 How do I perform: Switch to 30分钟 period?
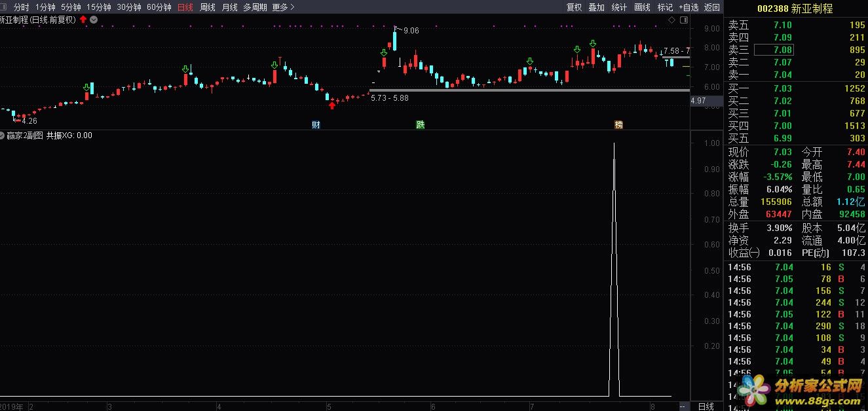pos(129,7)
